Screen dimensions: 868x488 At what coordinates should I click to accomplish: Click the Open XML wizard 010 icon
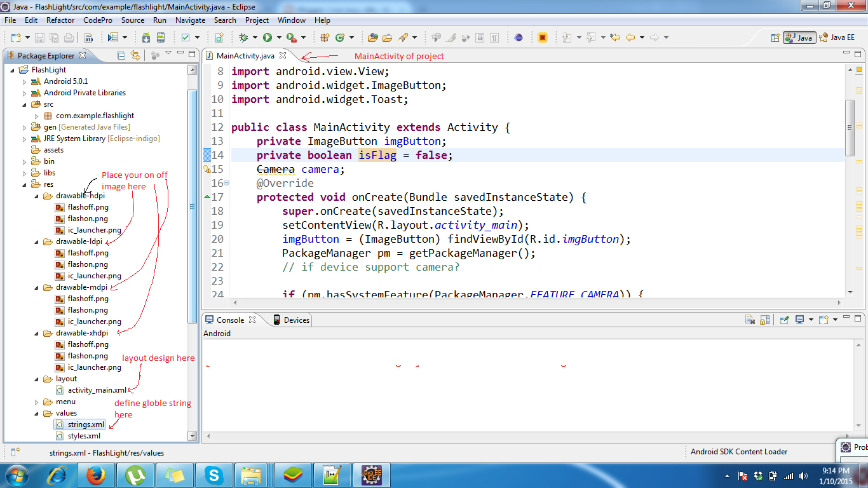(x=89, y=37)
